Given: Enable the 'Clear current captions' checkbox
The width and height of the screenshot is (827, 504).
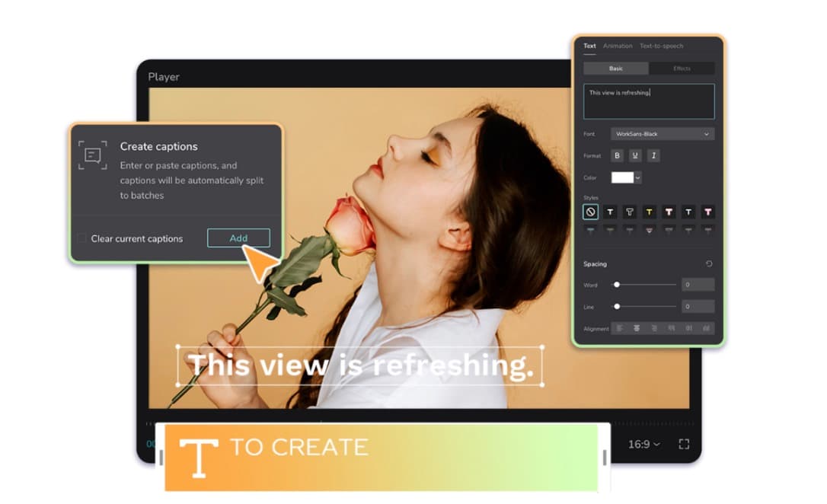Looking at the screenshot, I should point(82,238).
